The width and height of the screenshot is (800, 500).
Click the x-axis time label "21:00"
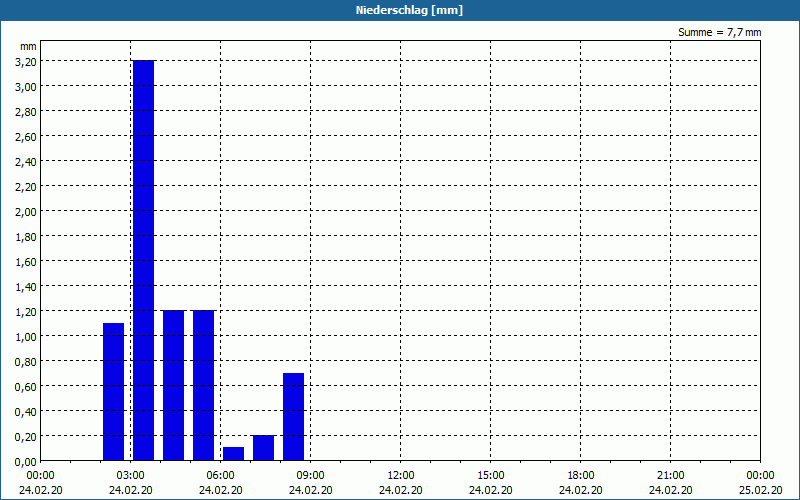pos(670,476)
